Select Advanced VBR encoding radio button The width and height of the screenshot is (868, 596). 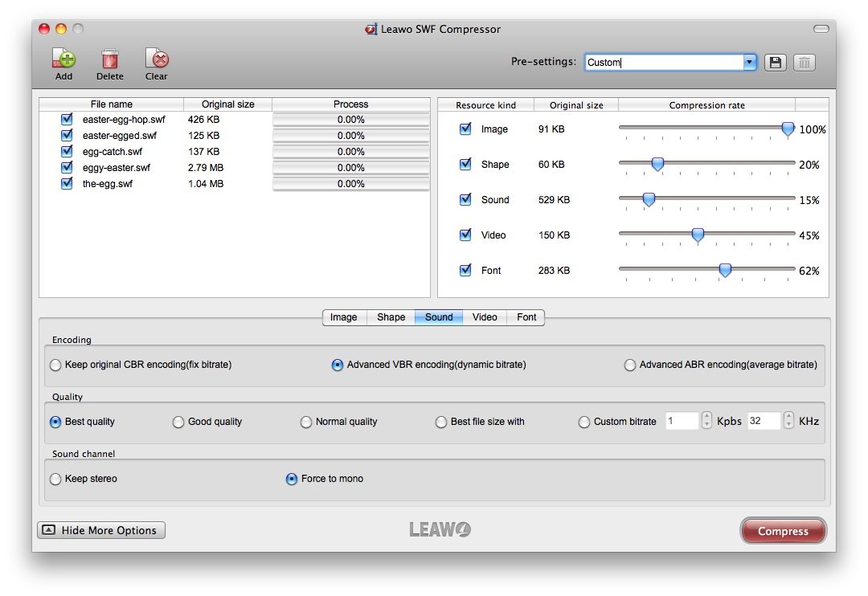(337, 365)
